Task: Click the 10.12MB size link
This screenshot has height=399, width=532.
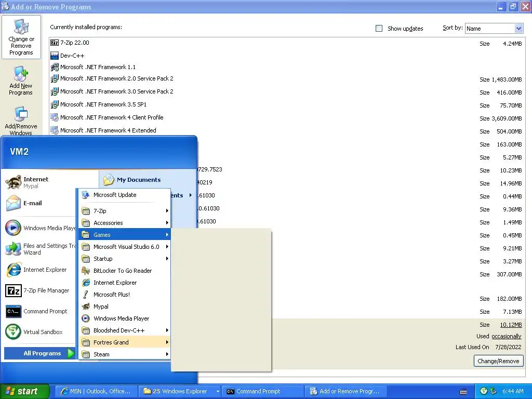Action: coord(511,325)
